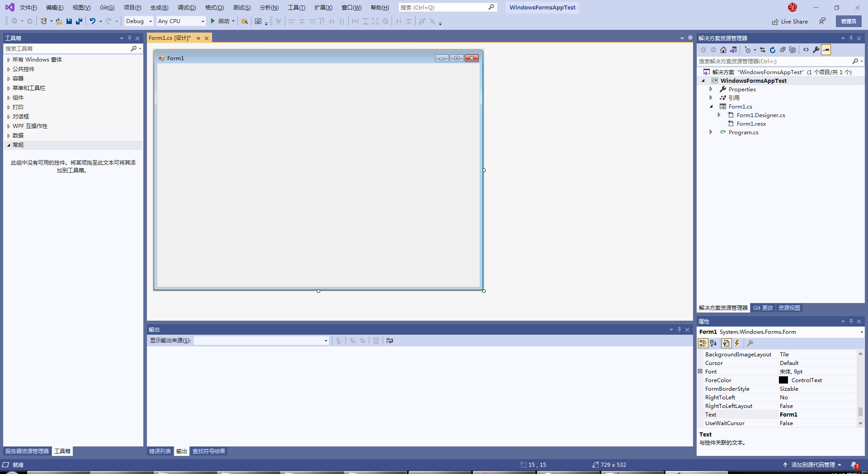The image size is (868, 474).
Task: Save the current file with the disk icon
Action: 69,21
